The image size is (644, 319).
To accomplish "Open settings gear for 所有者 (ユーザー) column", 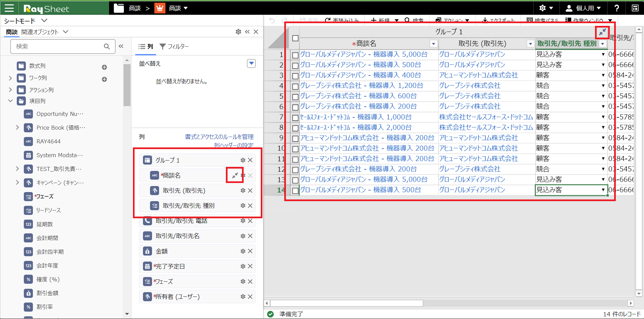I will click(x=243, y=297).
